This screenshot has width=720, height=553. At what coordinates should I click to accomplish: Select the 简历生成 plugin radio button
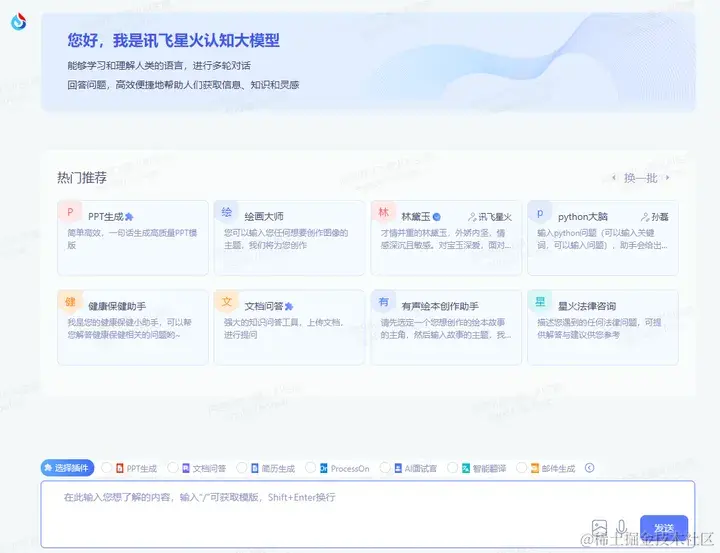click(242, 468)
